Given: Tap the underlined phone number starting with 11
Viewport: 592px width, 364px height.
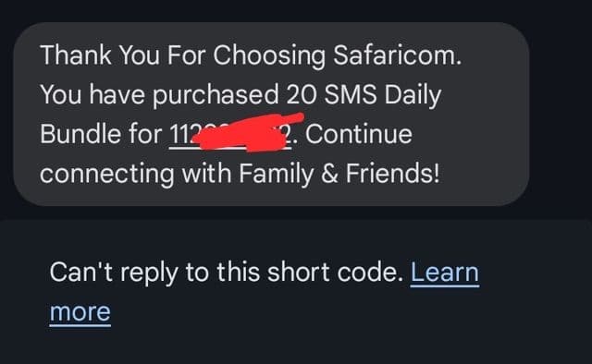Looking at the screenshot, I should [230, 134].
